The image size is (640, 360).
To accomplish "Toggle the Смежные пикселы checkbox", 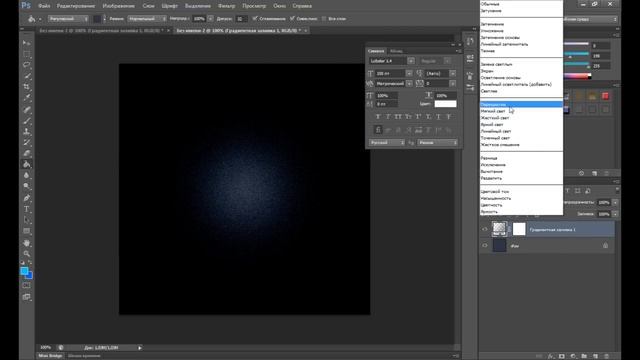I will (292, 18).
